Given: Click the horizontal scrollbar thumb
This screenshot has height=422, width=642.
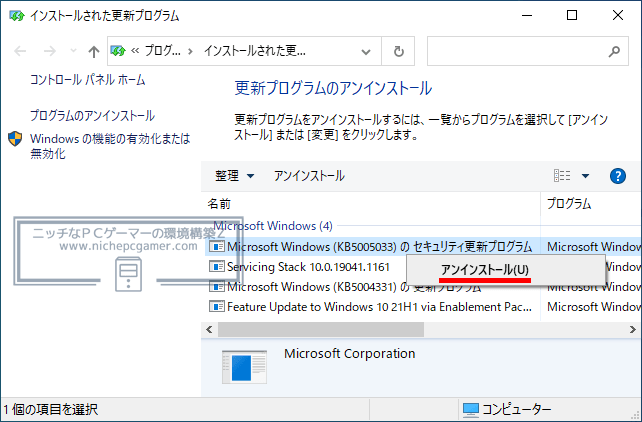Looking at the screenshot, I should pyautogui.click(x=321, y=329).
